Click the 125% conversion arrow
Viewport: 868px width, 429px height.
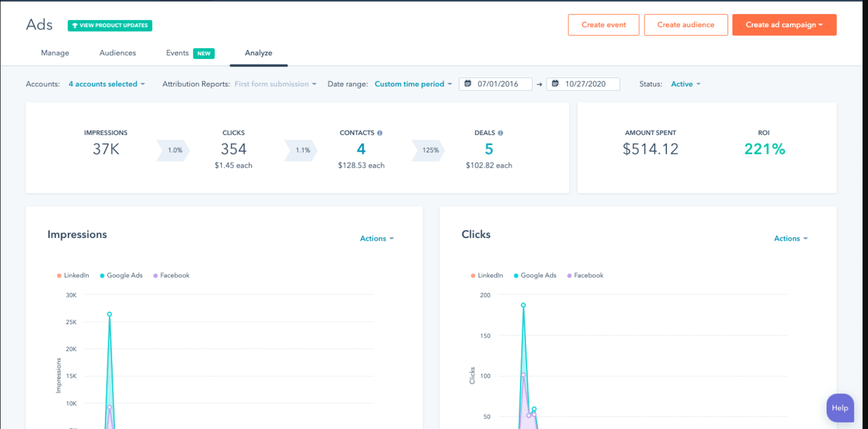click(x=429, y=150)
